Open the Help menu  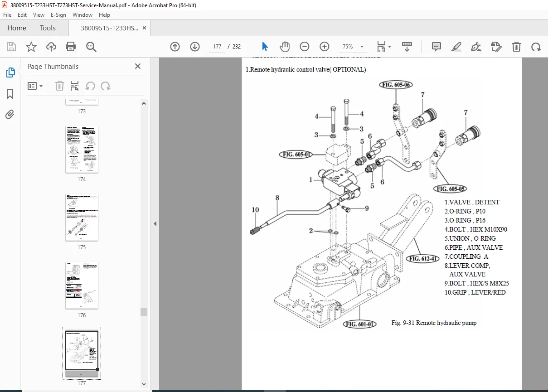[104, 15]
